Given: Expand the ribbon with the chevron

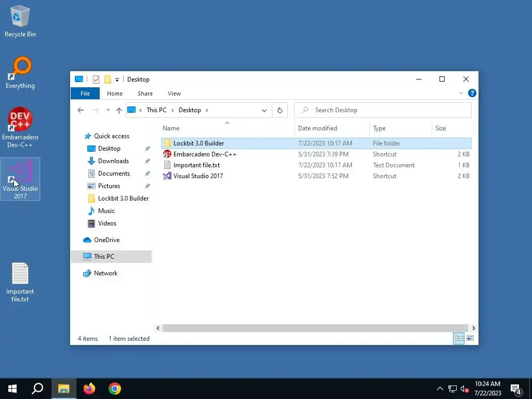Looking at the screenshot, I should [x=461, y=94].
